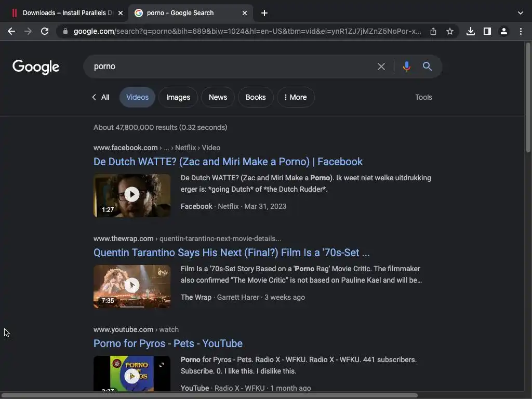Click the www.youtube.com › watch breadcrumb
Screen dimensions: 532x399
pos(136,329)
